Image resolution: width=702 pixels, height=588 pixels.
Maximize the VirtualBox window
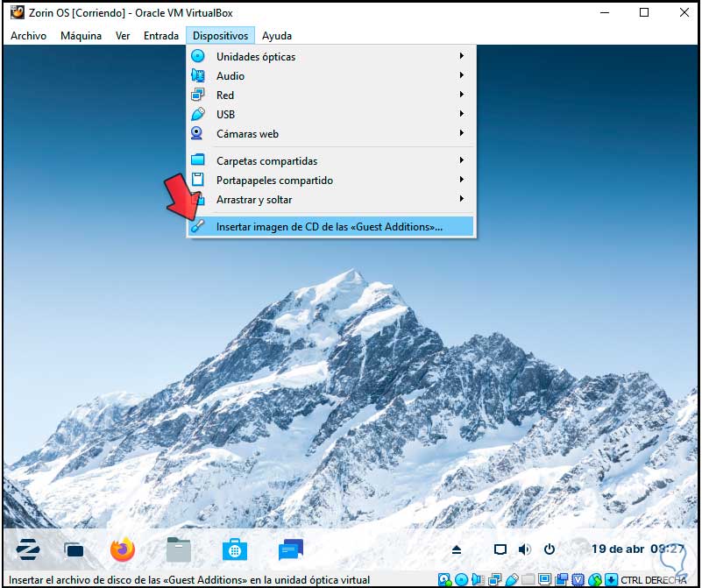pos(644,12)
